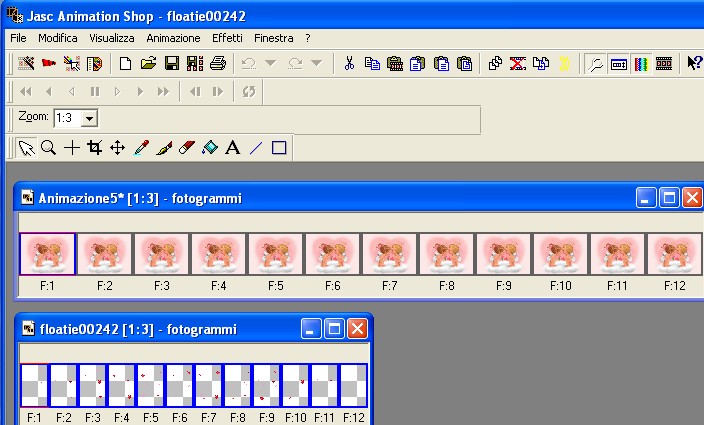This screenshot has height=425, width=704.
Task: Click the Banner Wizard red flag icon
Action: pos(49,63)
